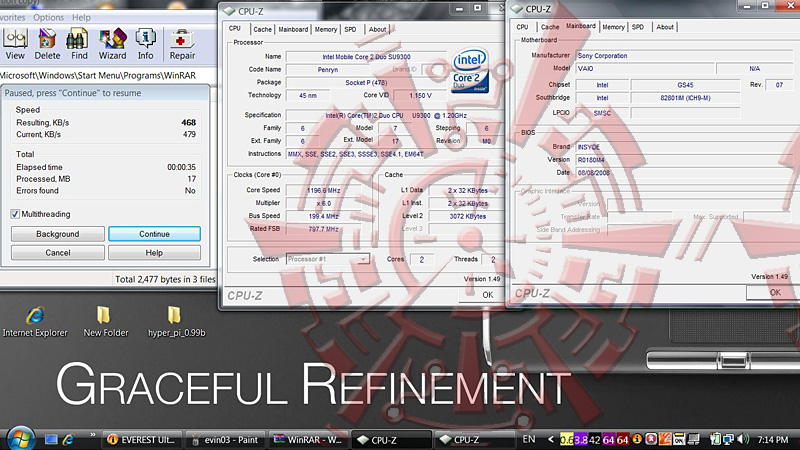Click the network connection tray icon
This screenshot has width=800, height=450.
[x=729, y=439]
